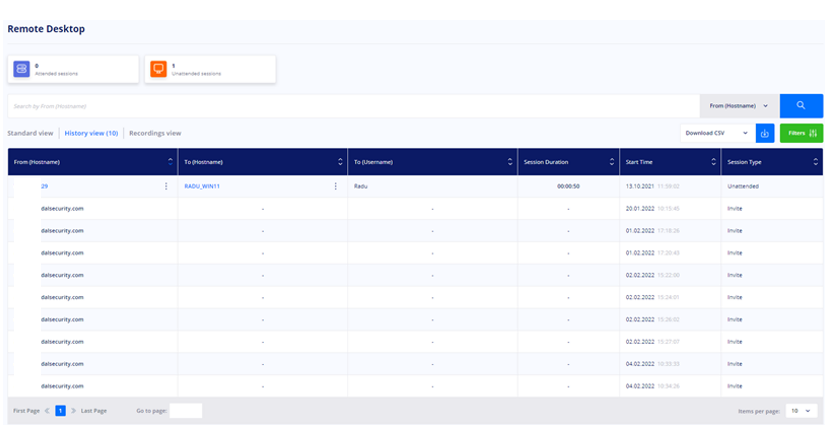Image resolution: width=829 pixels, height=436 pixels.
Task: Click the blue magnifier search button
Action: pyautogui.click(x=801, y=106)
